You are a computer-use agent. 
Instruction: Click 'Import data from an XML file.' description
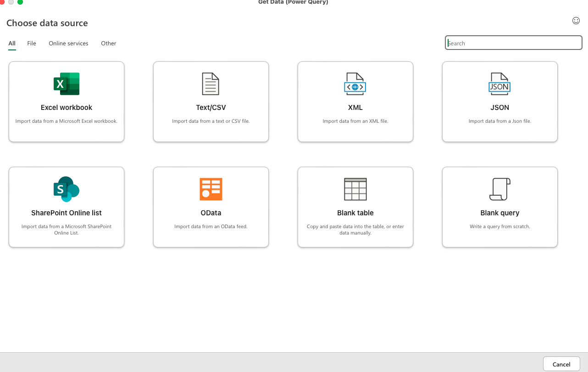point(355,121)
